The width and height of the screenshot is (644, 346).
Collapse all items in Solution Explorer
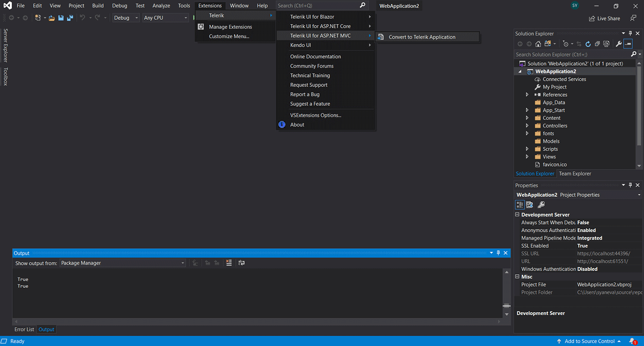click(x=597, y=43)
